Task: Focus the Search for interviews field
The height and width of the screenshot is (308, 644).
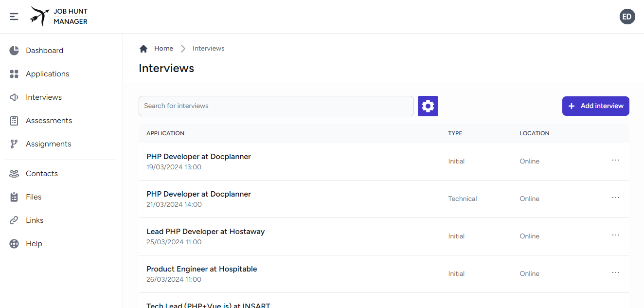Action: (x=276, y=106)
